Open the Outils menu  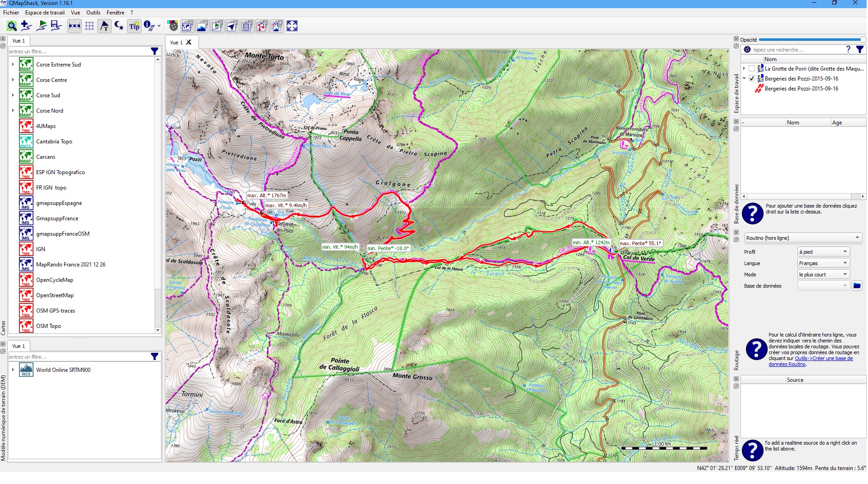click(x=93, y=13)
